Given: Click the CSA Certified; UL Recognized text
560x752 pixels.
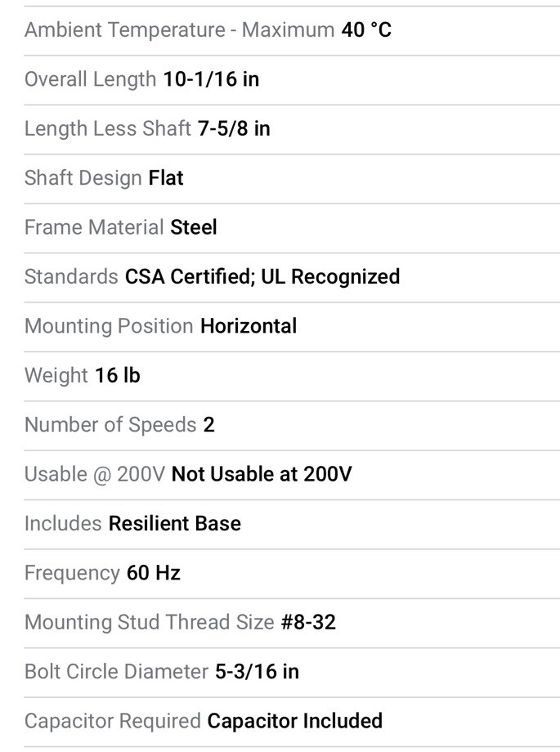Looking at the screenshot, I should pos(262,277).
